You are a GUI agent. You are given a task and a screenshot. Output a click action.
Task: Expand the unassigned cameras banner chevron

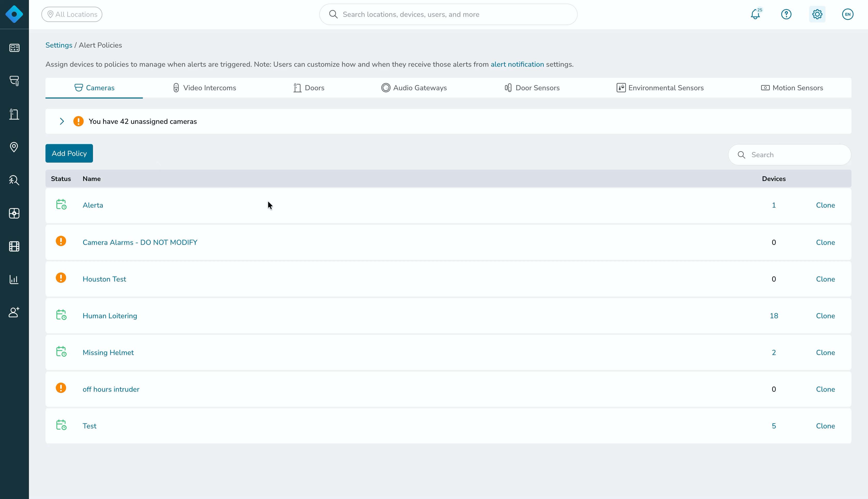(x=62, y=121)
